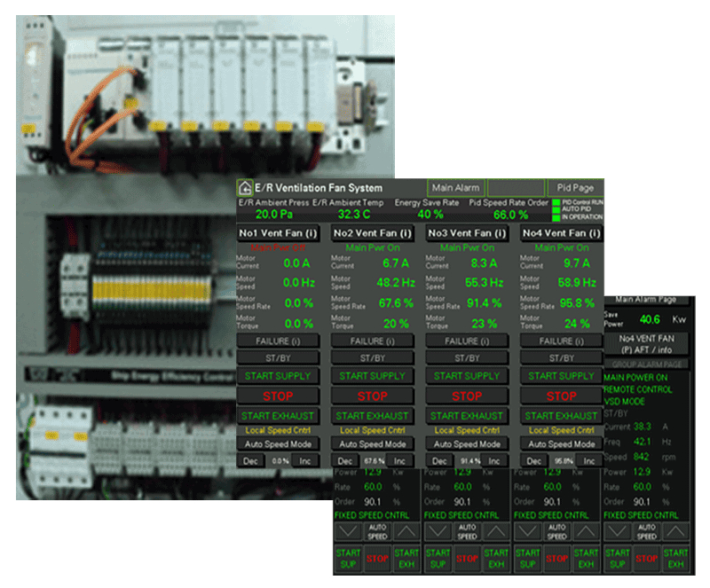
Task: Open No3 Vent Fan info
Action: click(467, 233)
